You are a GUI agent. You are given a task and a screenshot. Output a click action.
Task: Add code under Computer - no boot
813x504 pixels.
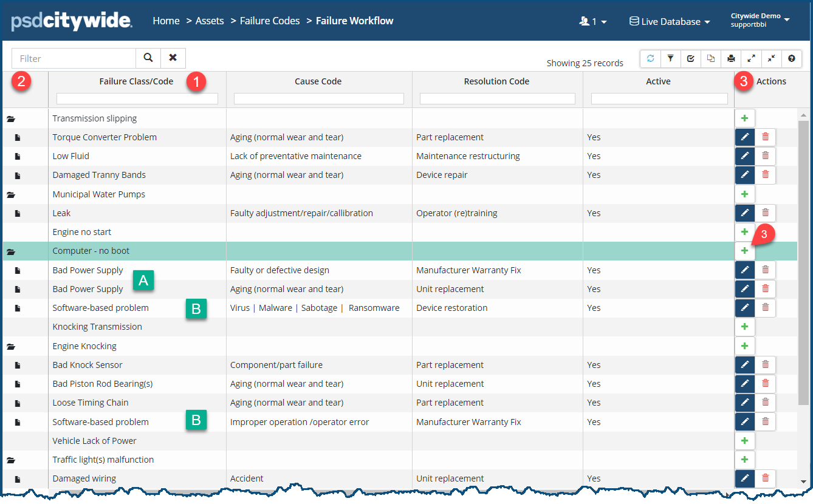(x=745, y=251)
